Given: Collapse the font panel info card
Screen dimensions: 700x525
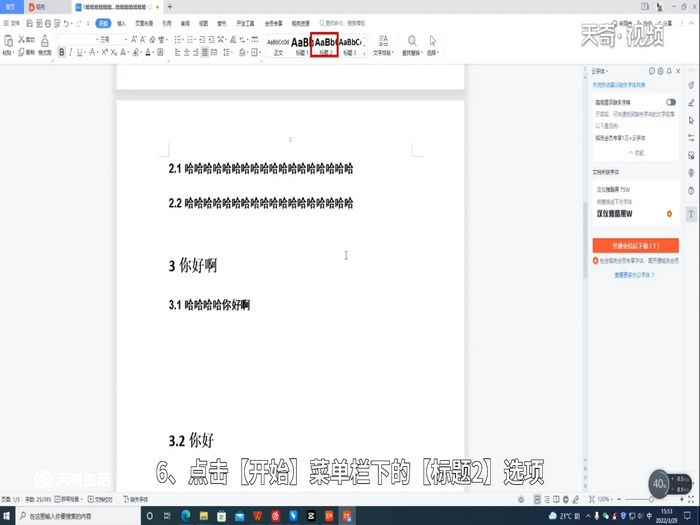Looking at the screenshot, I should pos(637,153).
